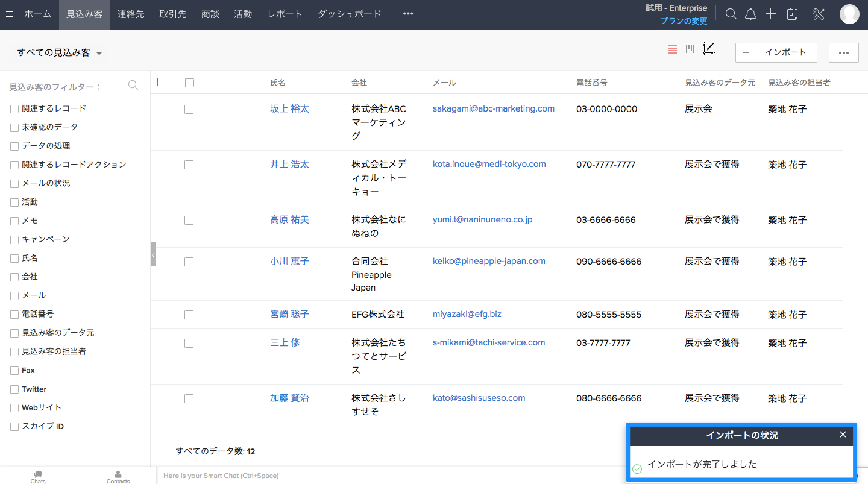
Task: Select the row checkbox for 井上 浩太
Action: point(189,165)
